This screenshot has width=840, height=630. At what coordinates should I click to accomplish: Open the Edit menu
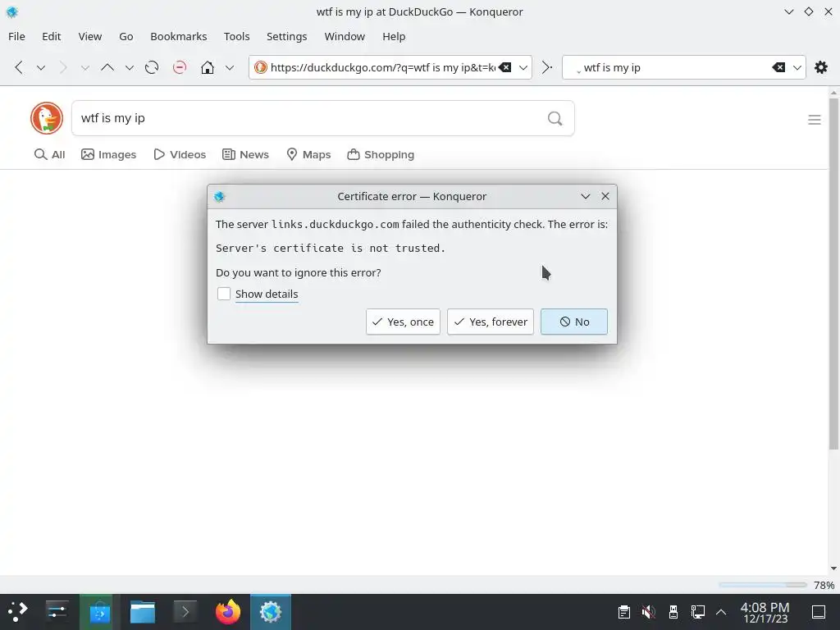click(x=52, y=36)
